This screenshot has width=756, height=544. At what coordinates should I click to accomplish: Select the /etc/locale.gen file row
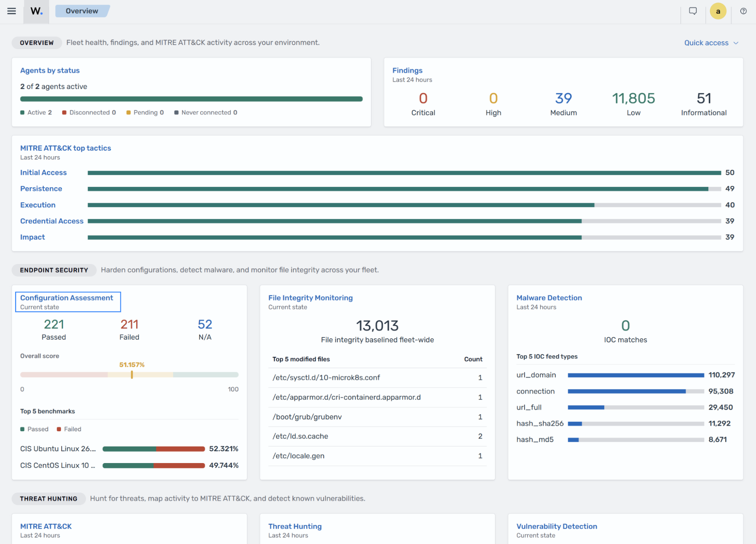(x=377, y=456)
